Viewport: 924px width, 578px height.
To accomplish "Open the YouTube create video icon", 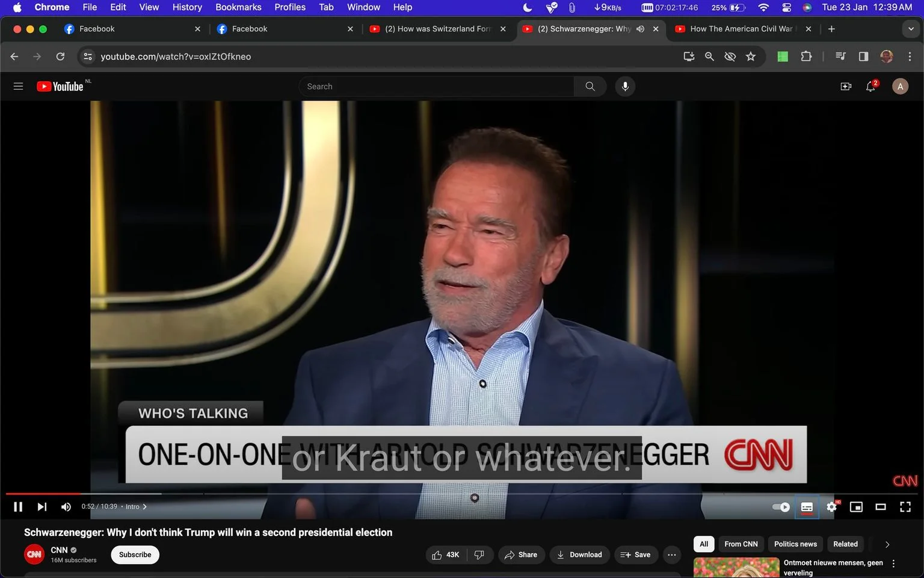I will click(x=846, y=87).
